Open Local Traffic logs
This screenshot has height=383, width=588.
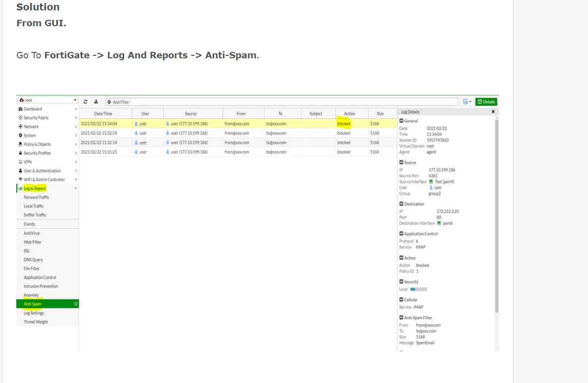(34, 206)
